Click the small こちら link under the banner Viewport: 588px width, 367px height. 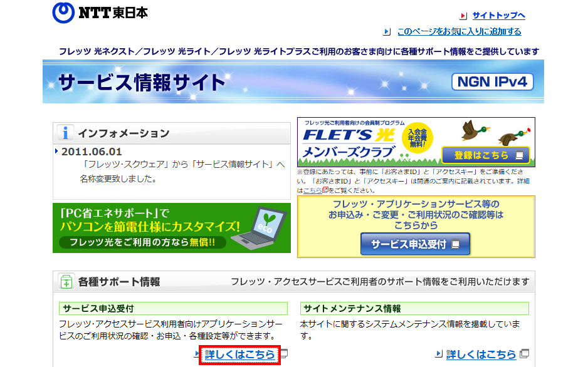tap(312, 190)
